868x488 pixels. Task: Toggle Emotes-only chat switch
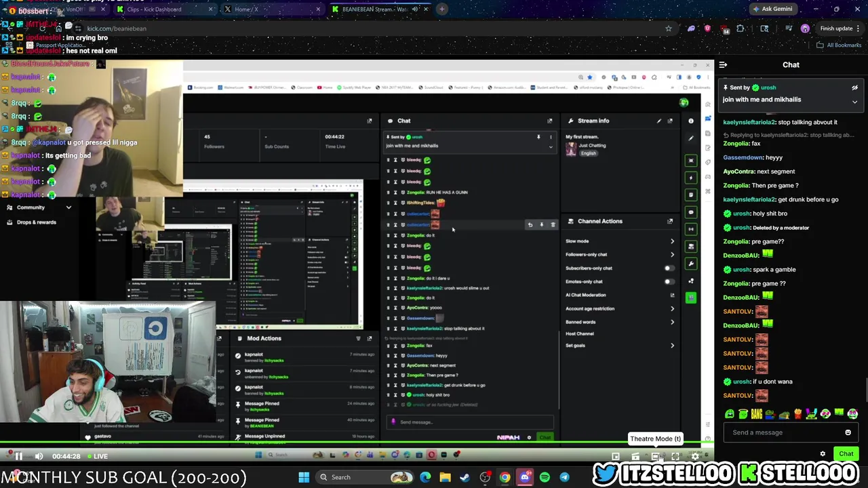coord(669,281)
